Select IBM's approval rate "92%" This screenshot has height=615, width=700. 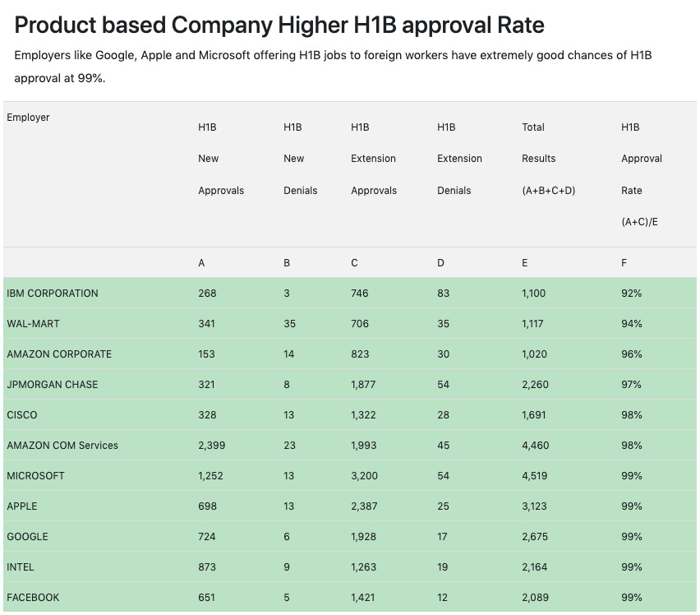coord(631,294)
